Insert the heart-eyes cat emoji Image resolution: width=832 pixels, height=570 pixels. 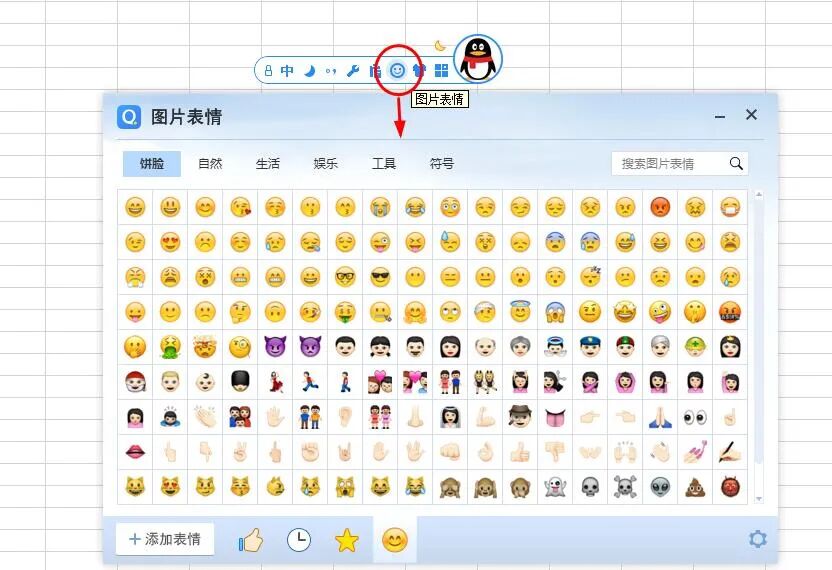pos(170,487)
